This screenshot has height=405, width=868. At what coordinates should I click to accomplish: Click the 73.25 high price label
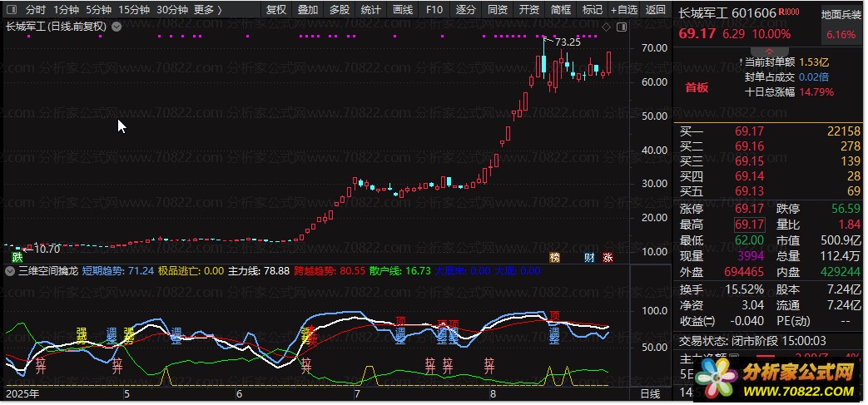point(568,42)
